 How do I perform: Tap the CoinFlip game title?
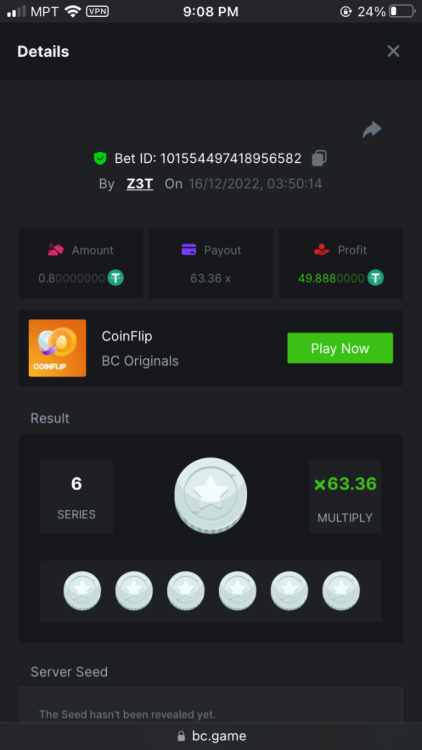pos(127,336)
